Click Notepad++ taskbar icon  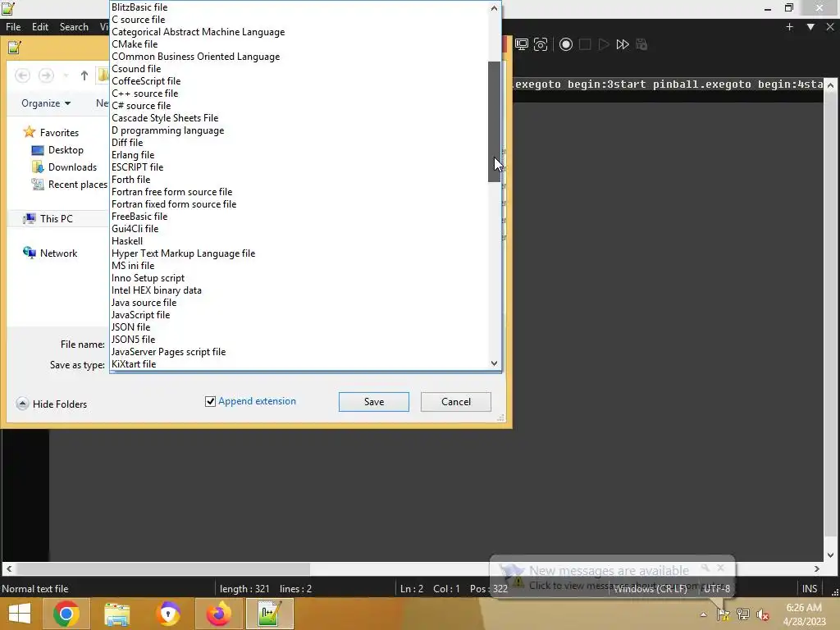(269, 614)
